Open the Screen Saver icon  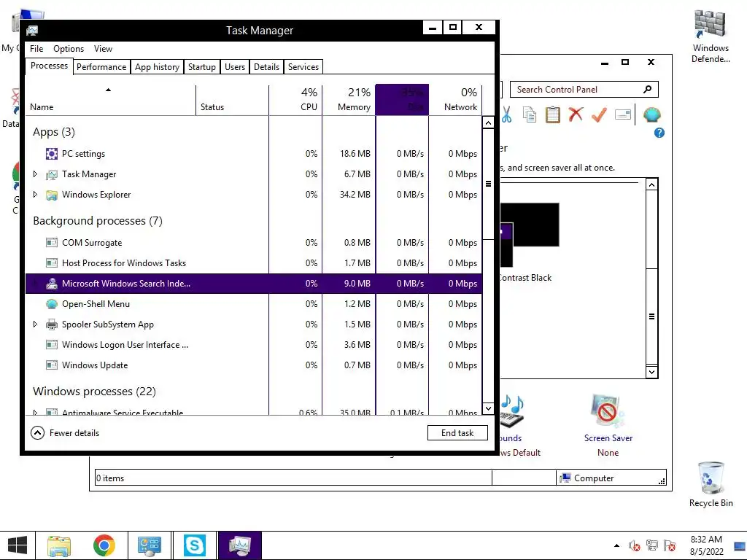pos(607,411)
